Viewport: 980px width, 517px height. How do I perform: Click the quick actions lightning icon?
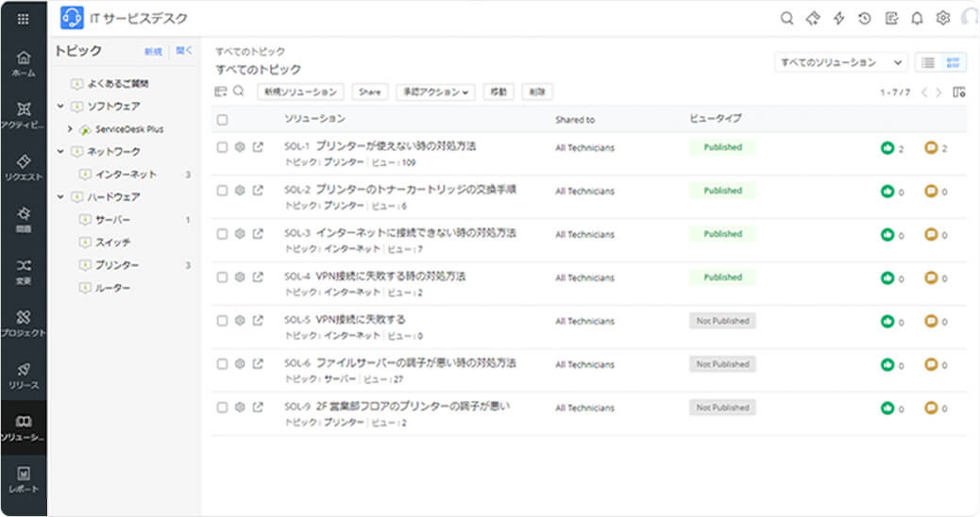[838, 19]
